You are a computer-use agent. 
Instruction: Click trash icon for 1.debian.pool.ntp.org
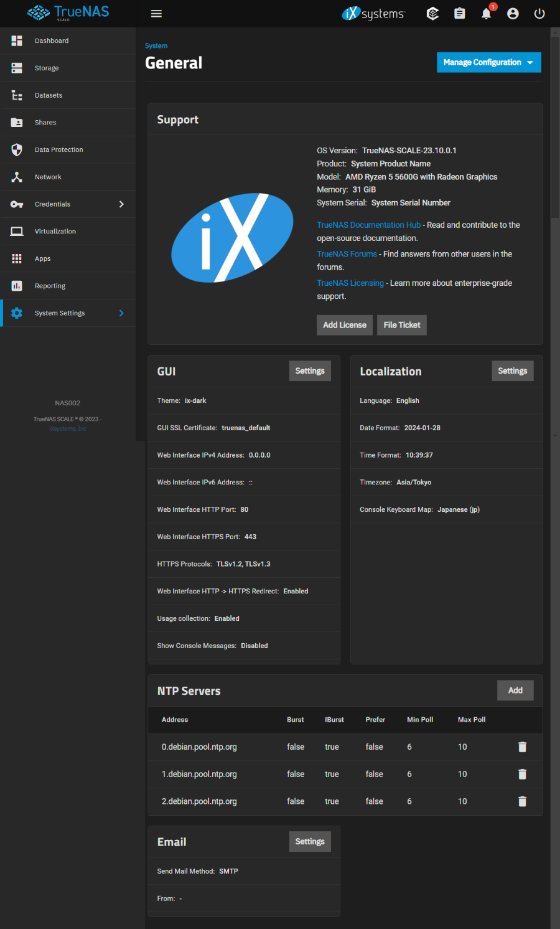(522, 774)
